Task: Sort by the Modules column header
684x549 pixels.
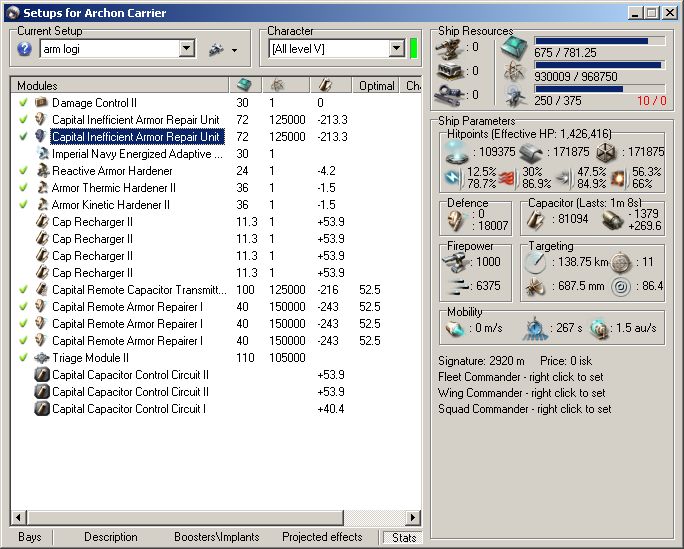Action: (x=120, y=85)
